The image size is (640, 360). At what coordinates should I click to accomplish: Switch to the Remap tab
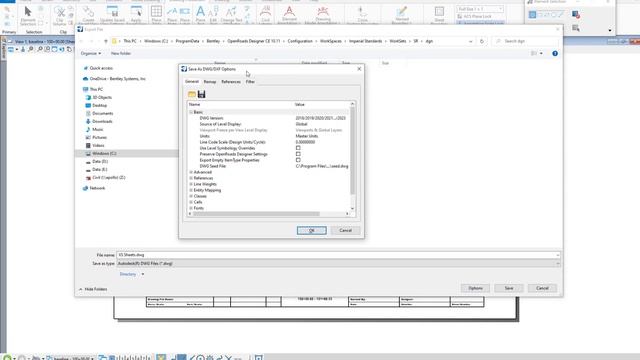tap(210, 82)
